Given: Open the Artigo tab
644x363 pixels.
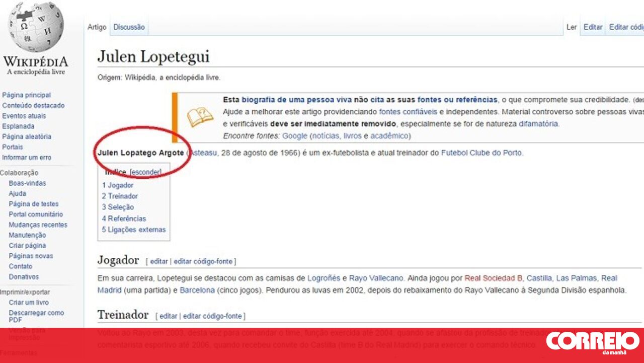Looking at the screenshot, I should tap(97, 27).
